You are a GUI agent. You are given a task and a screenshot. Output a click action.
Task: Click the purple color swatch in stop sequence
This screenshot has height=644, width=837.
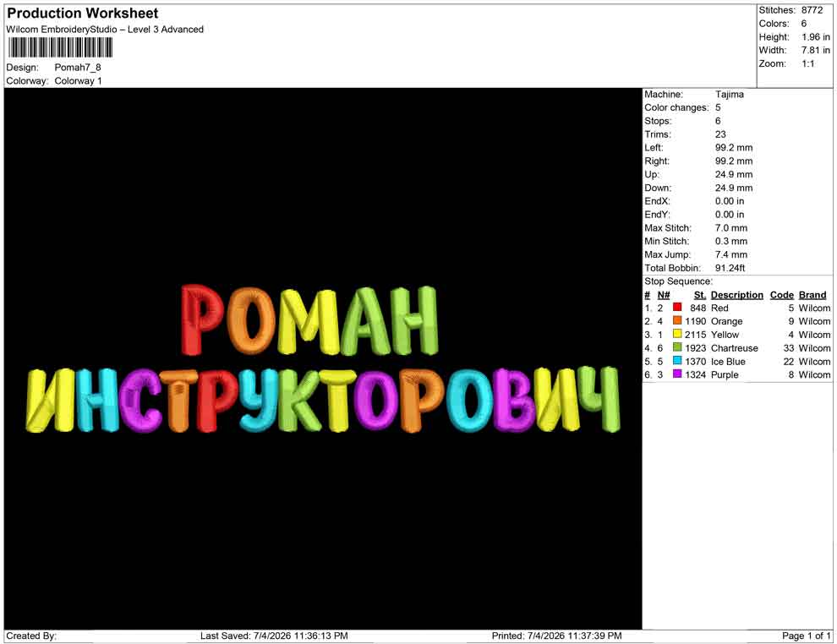coord(677,374)
